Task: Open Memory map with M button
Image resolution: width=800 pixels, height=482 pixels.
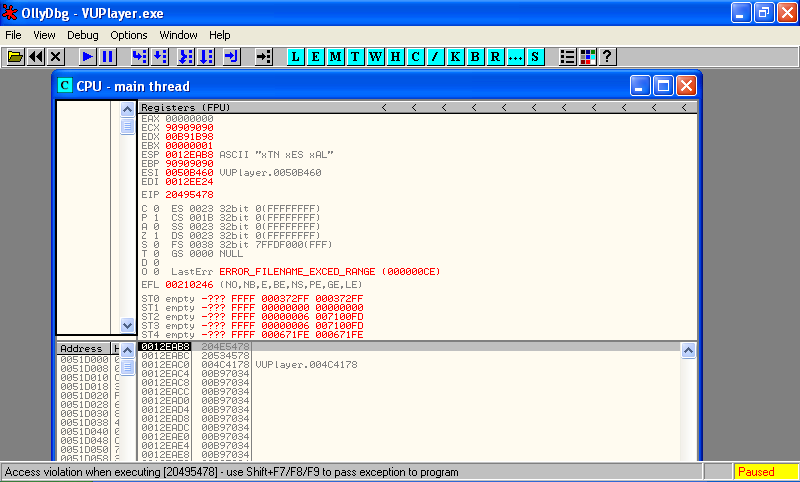Action: coord(335,57)
